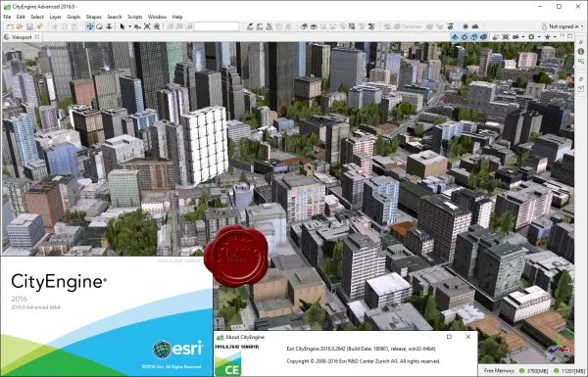This screenshot has width=588, height=377.
Task: Open the Shapes menu
Action: (93, 17)
